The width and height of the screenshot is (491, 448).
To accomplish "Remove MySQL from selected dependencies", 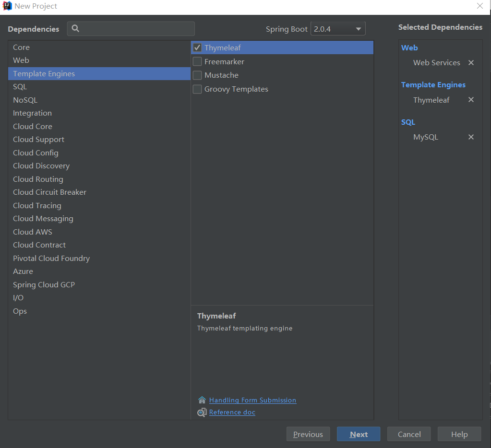I will point(471,137).
